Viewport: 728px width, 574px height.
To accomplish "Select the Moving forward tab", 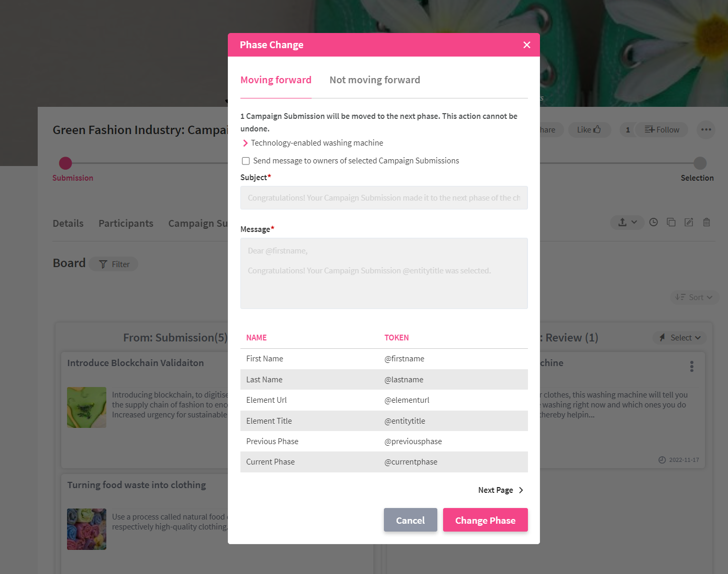I will [x=275, y=80].
